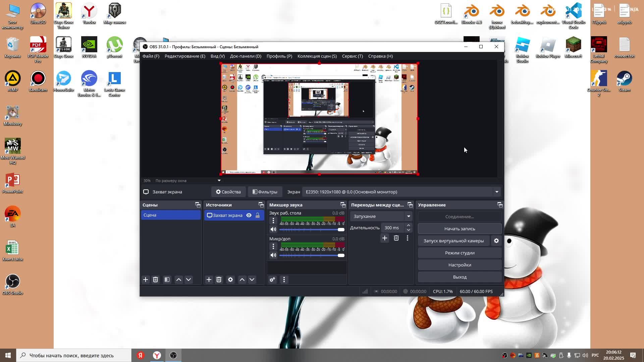Toggle lock on Захват экрана source
This screenshot has width=644, height=362.
click(x=258, y=215)
